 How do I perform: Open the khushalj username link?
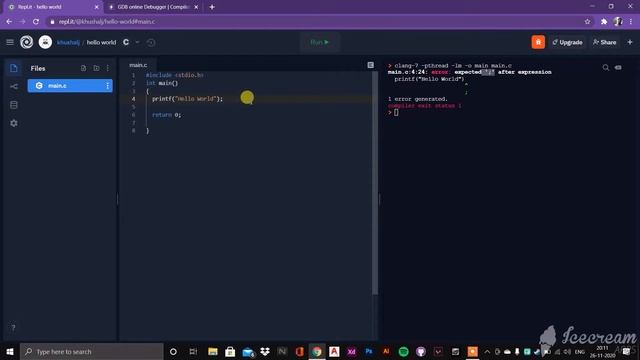pyautogui.click(x=68, y=42)
